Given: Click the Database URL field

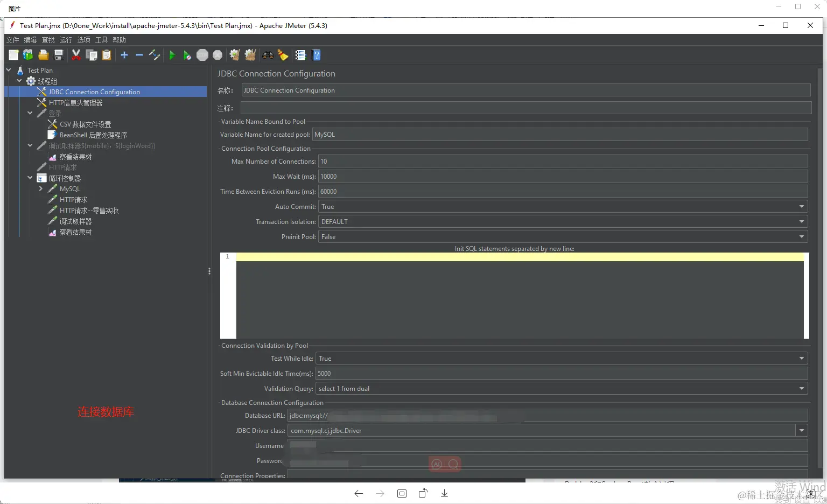Looking at the screenshot, I should [x=548, y=416].
